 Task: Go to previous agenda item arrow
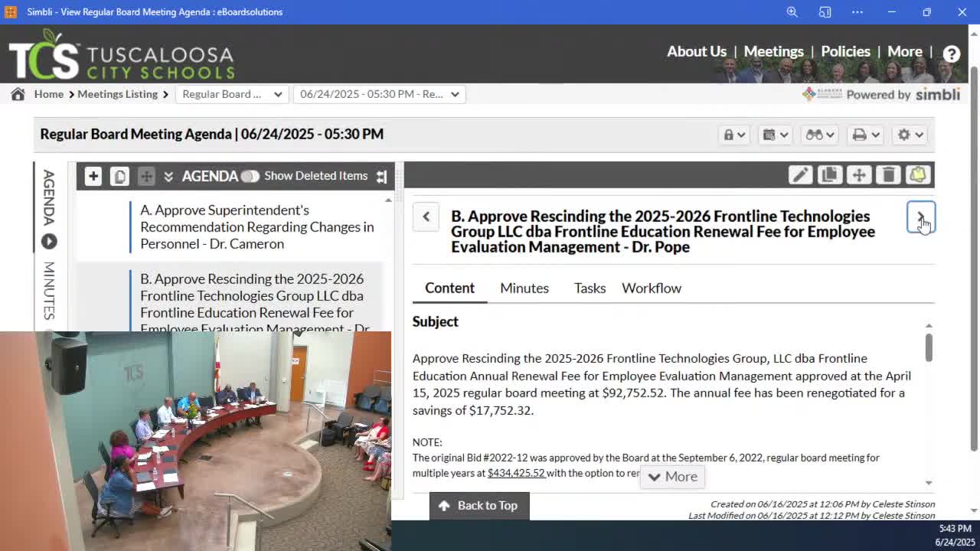(426, 217)
